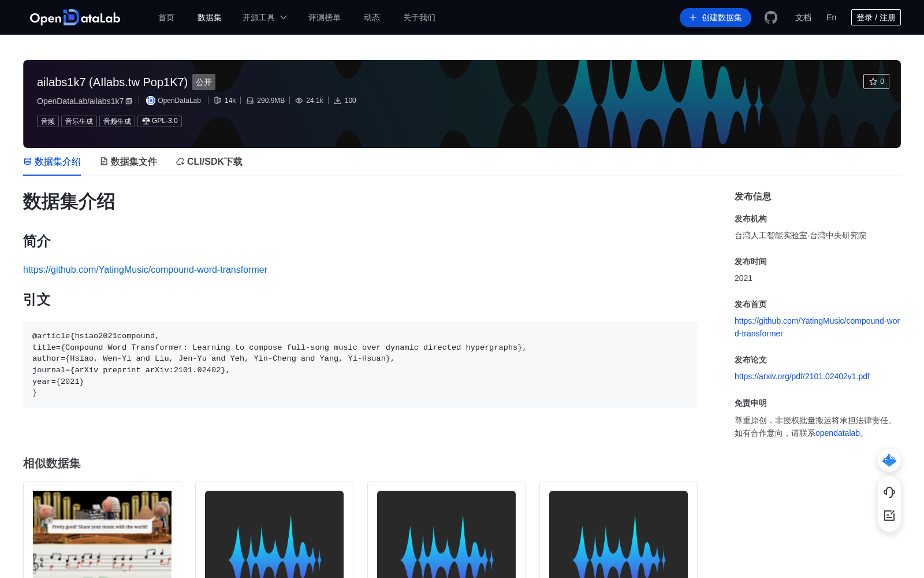
Task: Click the dataset title ailabs1k7 (Allabs.tw Pop1K7)
Action: (x=112, y=82)
